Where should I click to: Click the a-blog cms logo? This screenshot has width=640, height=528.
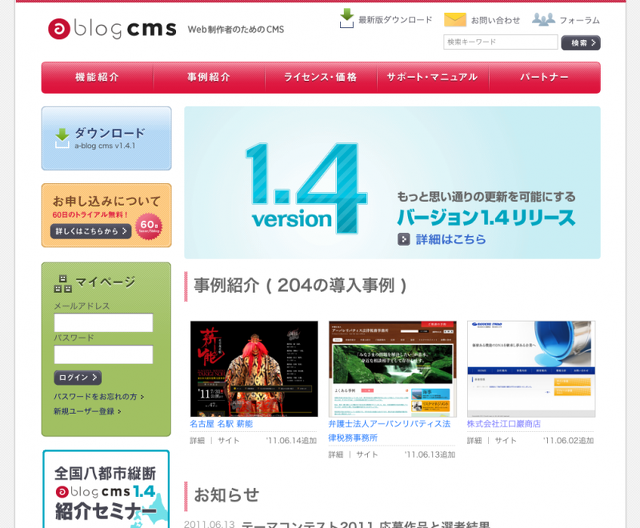[112, 29]
